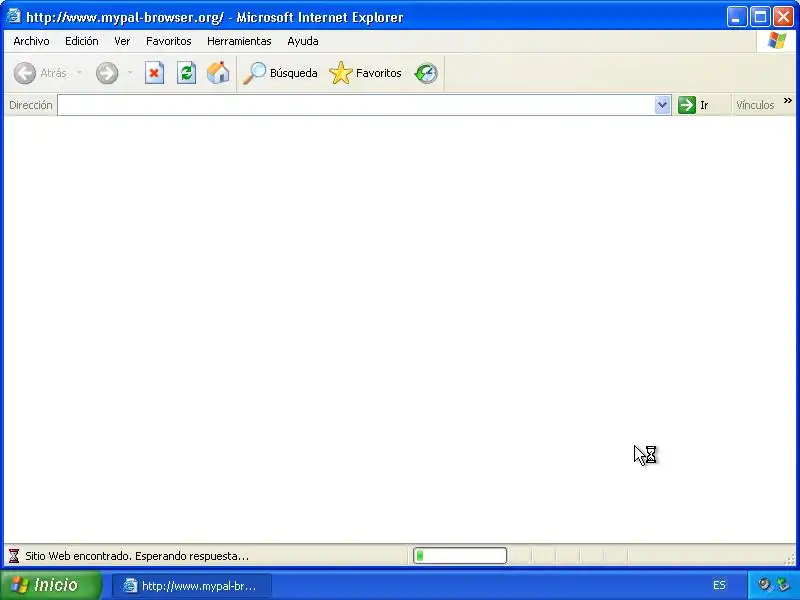Open the Búsqueda search panel
The width and height of the screenshot is (800, 600).
click(280, 73)
